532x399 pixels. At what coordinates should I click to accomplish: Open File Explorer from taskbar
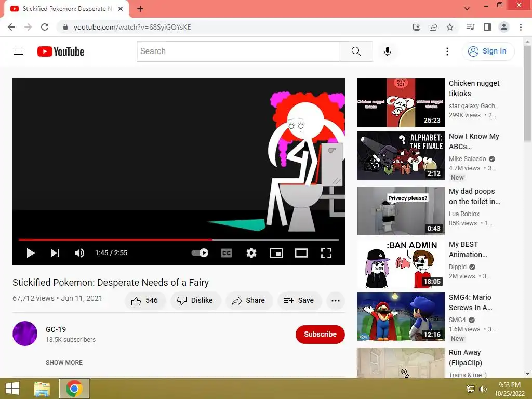tap(42, 389)
